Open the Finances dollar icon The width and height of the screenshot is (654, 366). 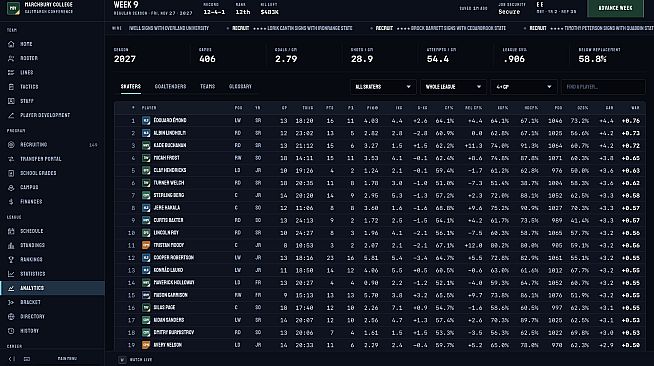click(11, 202)
